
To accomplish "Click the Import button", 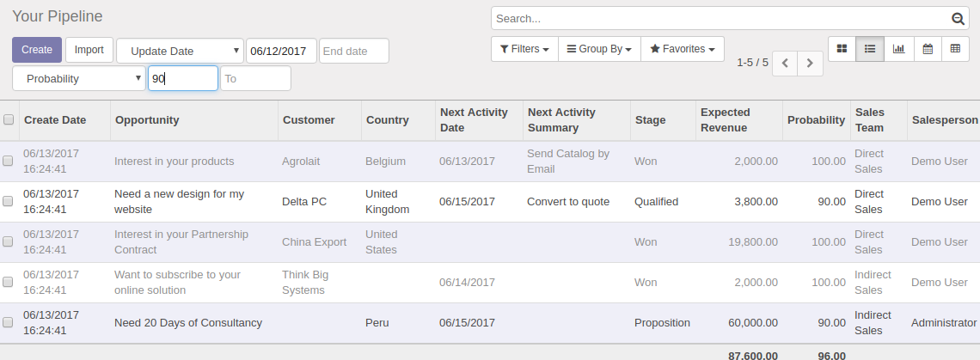I will click(x=89, y=50).
